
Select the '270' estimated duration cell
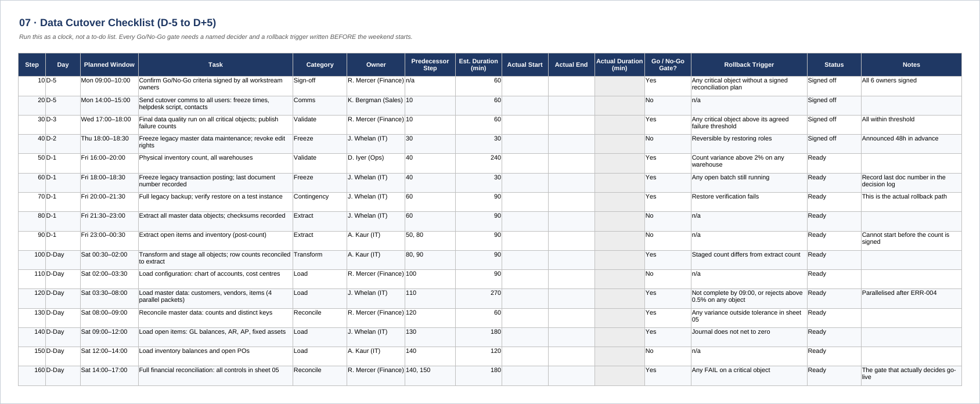click(x=478, y=298)
